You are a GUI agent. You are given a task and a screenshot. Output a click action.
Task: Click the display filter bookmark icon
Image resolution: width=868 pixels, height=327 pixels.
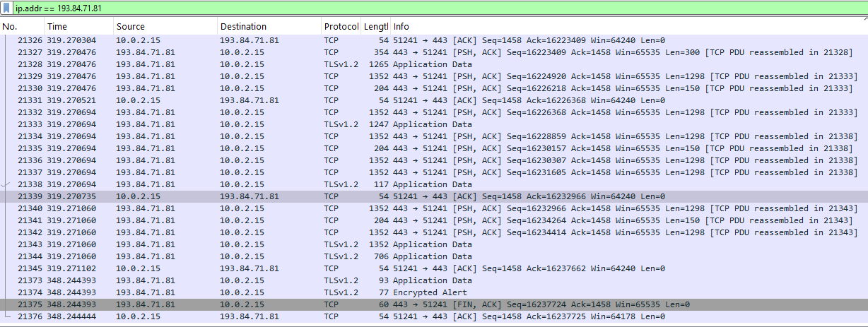(6, 8)
